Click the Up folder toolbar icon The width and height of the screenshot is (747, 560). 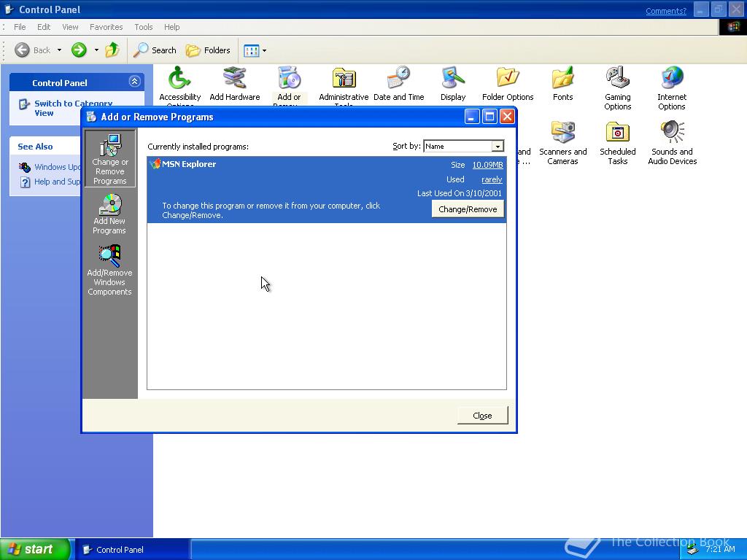[x=112, y=50]
